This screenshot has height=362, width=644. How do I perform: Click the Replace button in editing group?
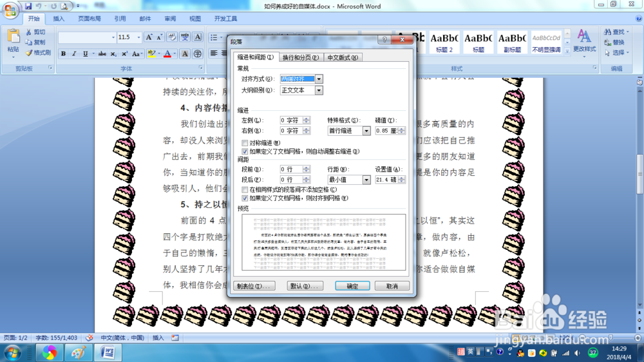pos(615,43)
